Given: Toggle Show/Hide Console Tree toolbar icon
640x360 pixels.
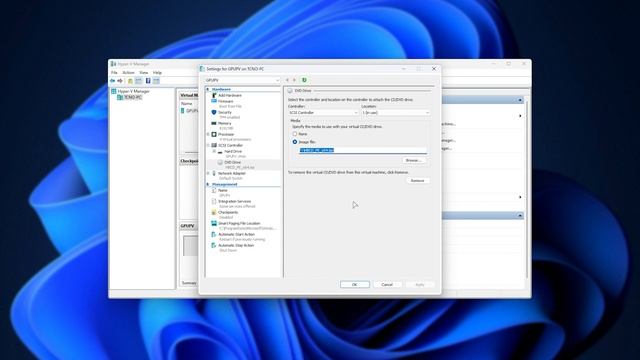Looking at the screenshot, I should (x=139, y=81).
